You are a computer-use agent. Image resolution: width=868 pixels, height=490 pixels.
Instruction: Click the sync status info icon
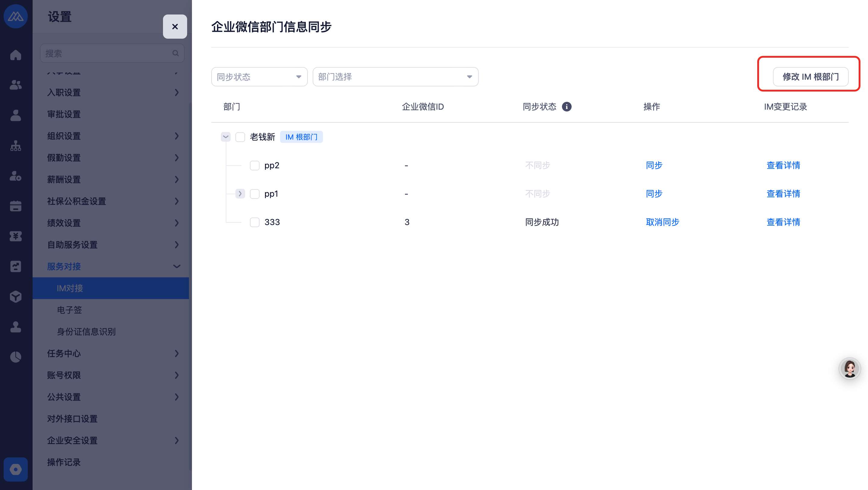click(x=566, y=107)
